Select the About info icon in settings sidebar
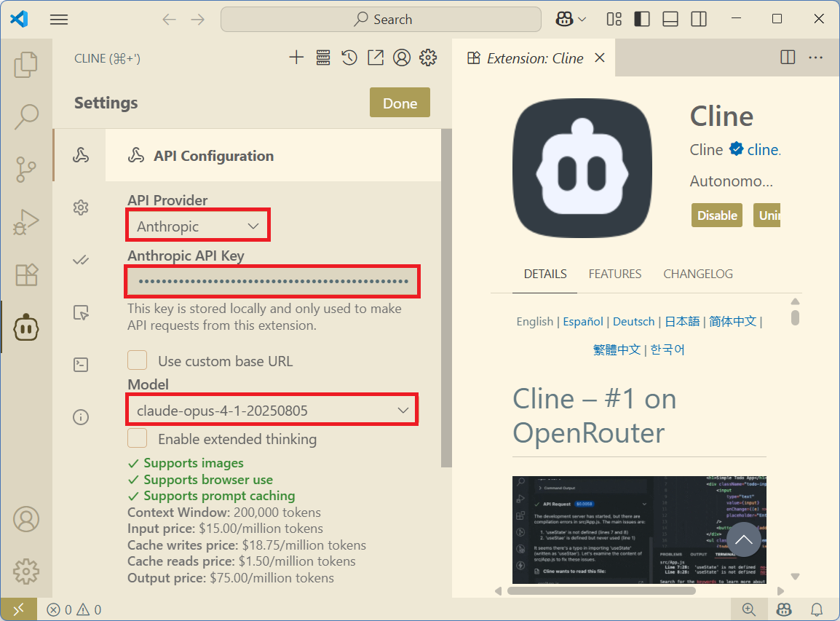This screenshot has height=621, width=840. point(80,416)
